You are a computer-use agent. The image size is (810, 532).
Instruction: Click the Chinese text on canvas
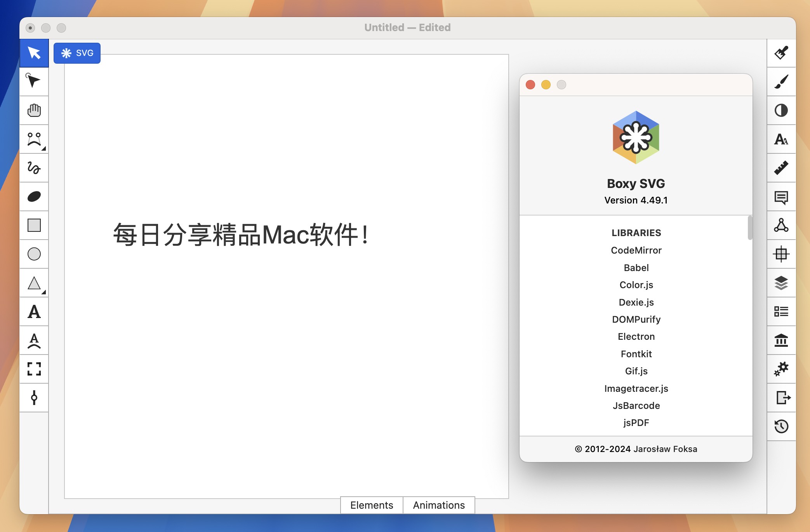[x=241, y=235]
